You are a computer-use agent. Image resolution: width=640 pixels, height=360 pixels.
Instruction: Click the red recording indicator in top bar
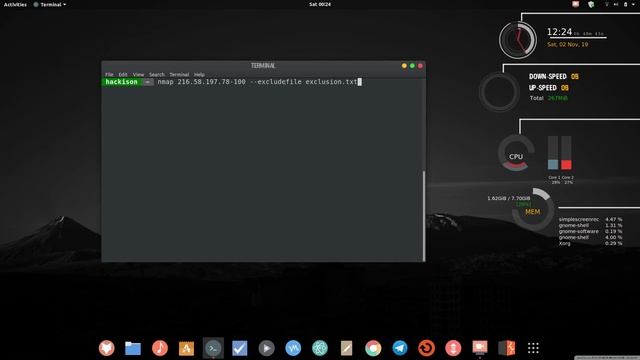(x=576, y=4)
